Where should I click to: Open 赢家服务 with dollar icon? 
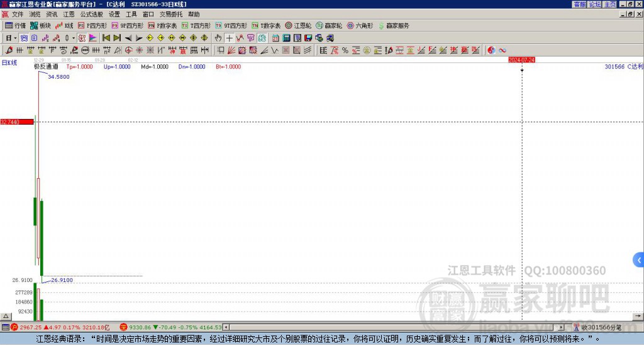click(394, 25)
